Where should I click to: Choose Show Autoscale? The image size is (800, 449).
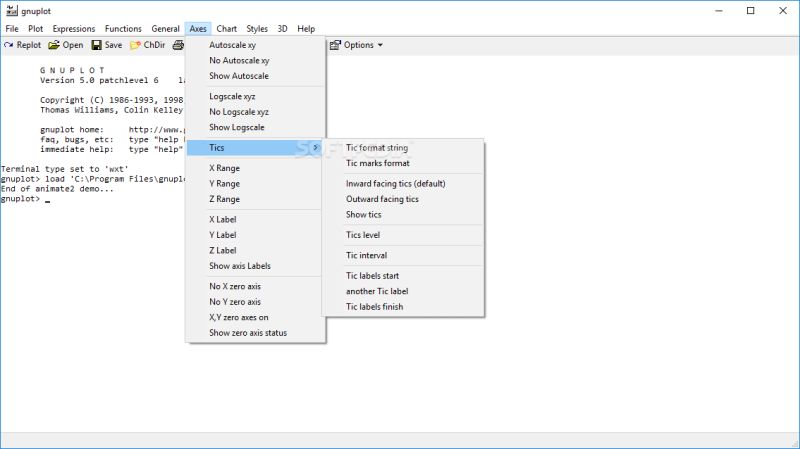[256, 76]
